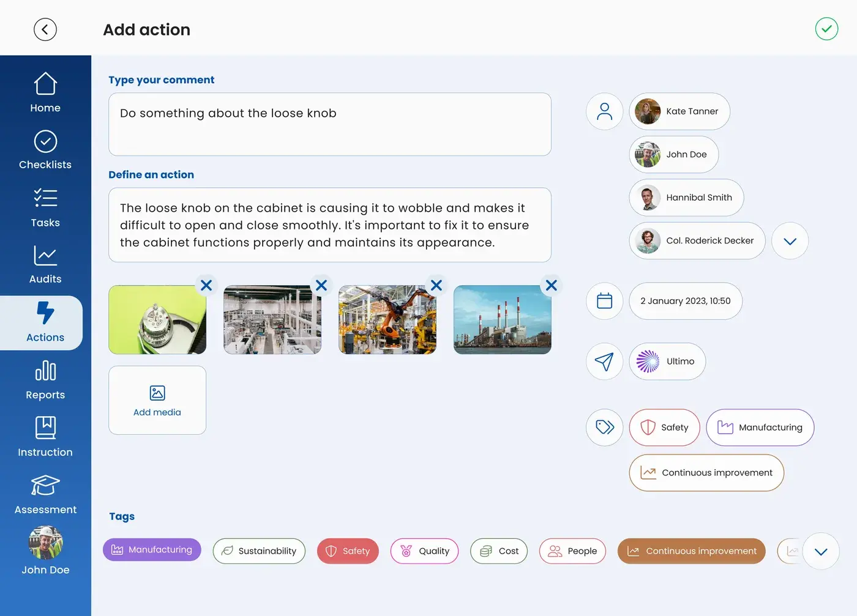Viewport: 857px width, 616px height.
Task: Open Audits in the sidebar
Action: [45, 264]
